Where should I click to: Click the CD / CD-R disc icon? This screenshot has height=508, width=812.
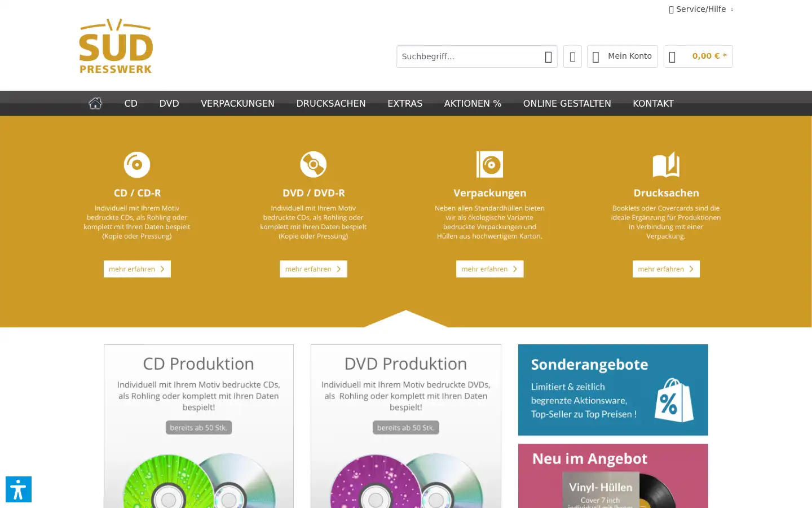(x=137, y=165)
